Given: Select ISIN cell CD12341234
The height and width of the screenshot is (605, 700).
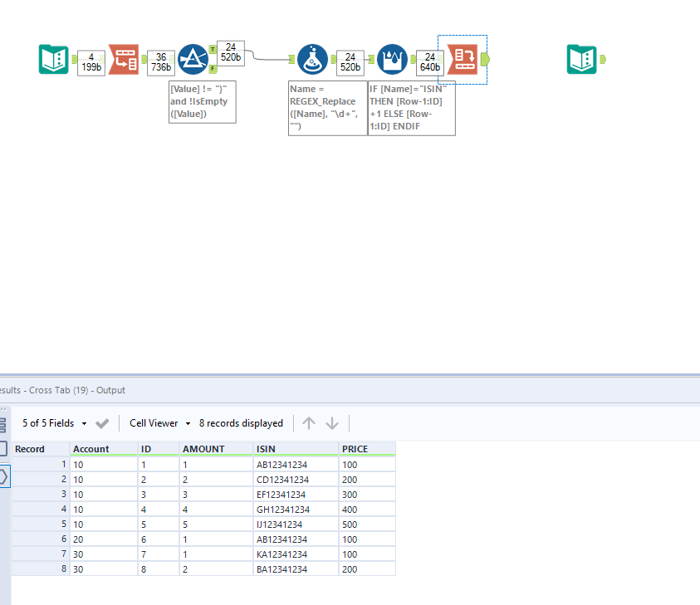Looking at the screenshot, I should point(296,480).
